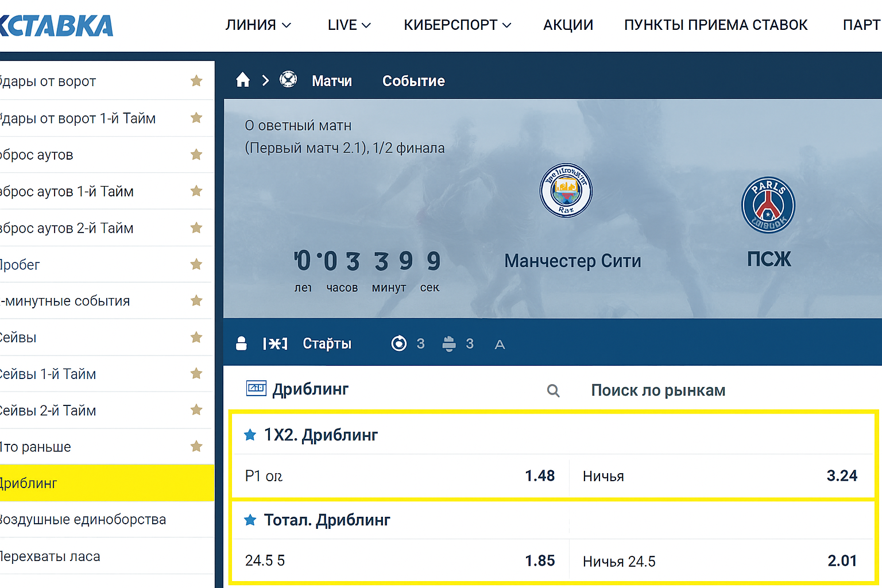Click the Поиск по рынкам search field

click(658, 390)
